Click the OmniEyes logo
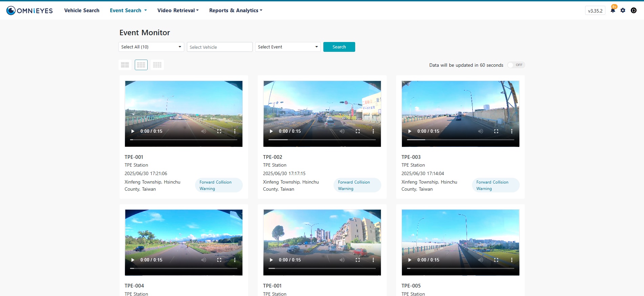 click(x=29, y=10)
